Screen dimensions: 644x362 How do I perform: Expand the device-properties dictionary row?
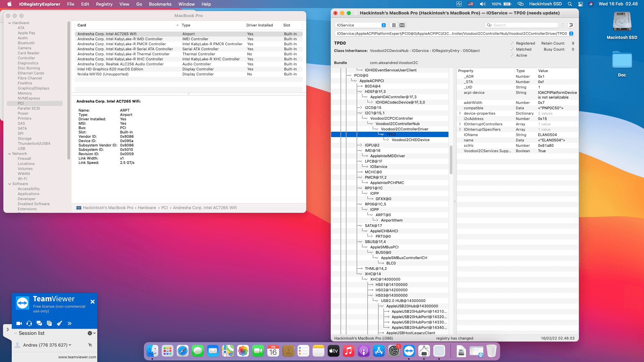[x=460, y=113]
